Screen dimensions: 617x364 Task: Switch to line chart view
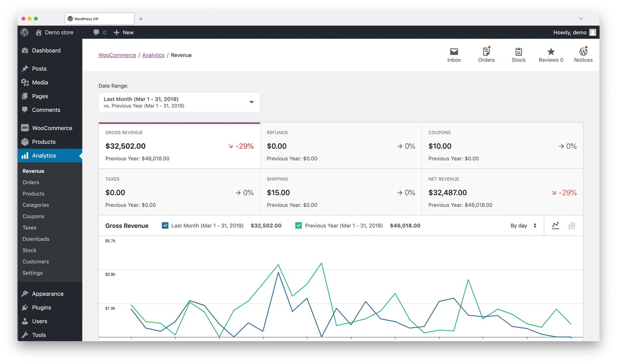coord(555,226)
